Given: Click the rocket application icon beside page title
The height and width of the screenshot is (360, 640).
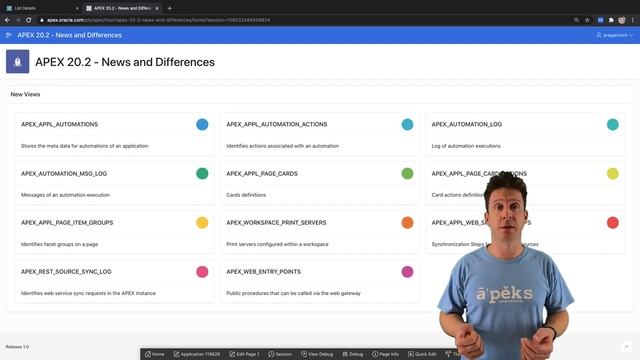Looking at the screenshot, I should (x=18, y=62).
